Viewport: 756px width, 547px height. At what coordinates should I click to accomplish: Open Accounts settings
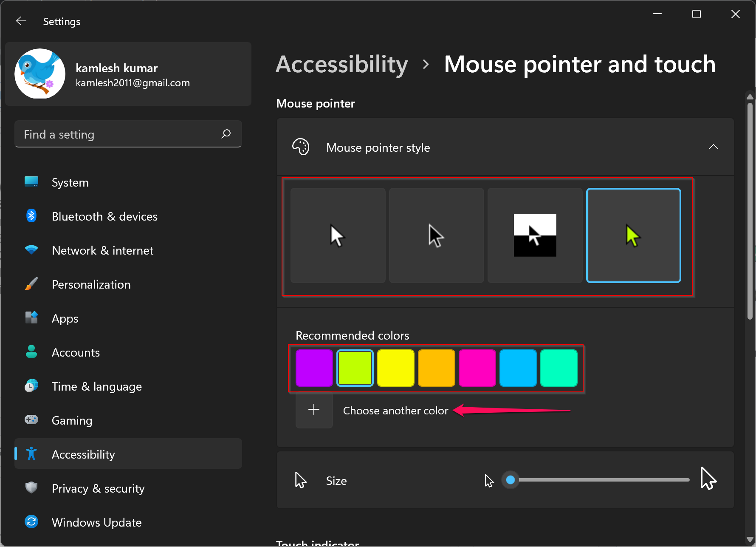76,352
